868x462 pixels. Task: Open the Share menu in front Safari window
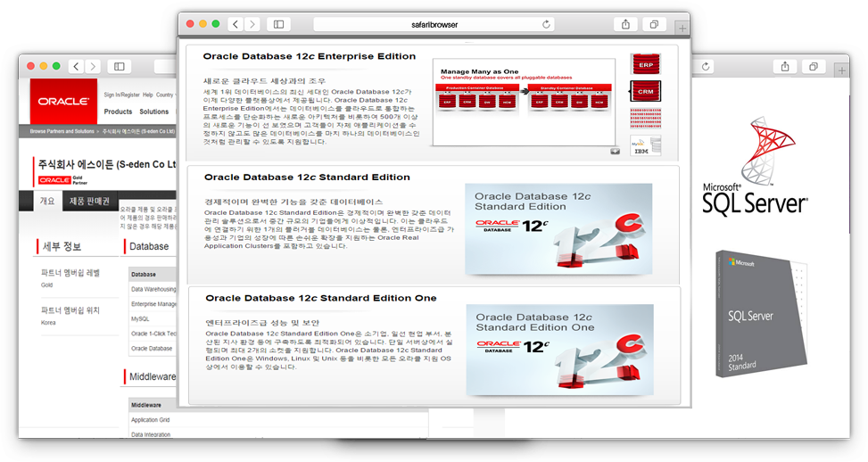tap(625, 24)
